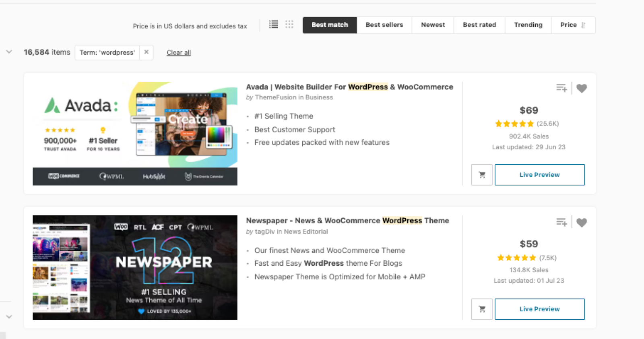644x339 pixels.
Task: Click 'Last updated: 01 Jul 23'
Action: coord(529,281)
